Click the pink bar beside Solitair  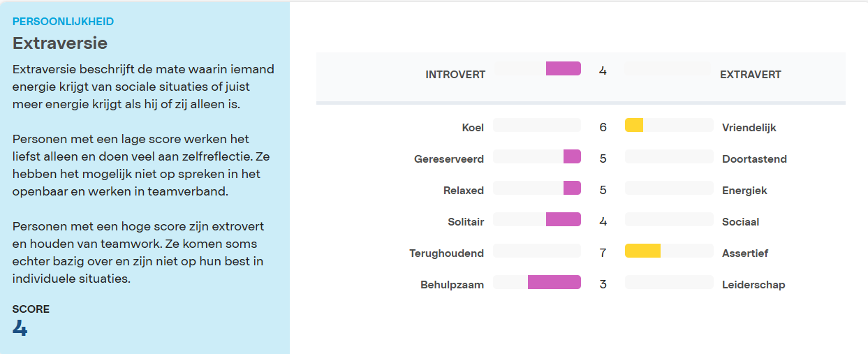tap(563, 219)
